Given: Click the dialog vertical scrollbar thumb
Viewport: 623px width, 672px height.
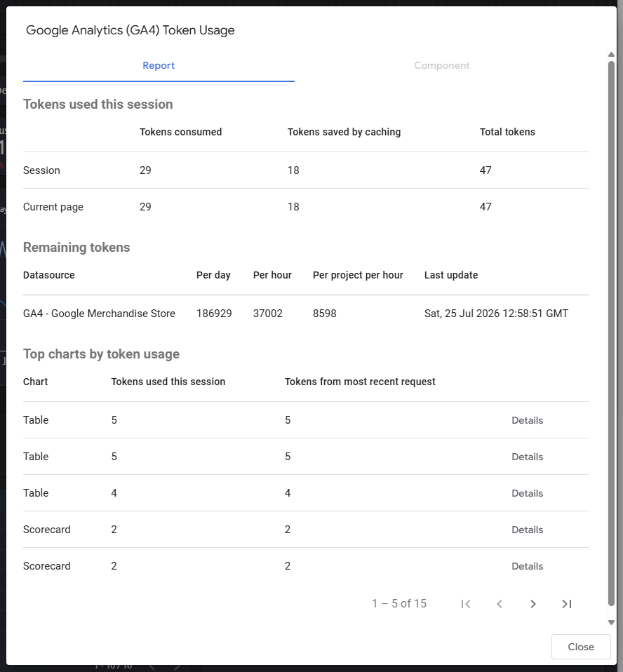Looking at the screenshot, I should 611,333.
